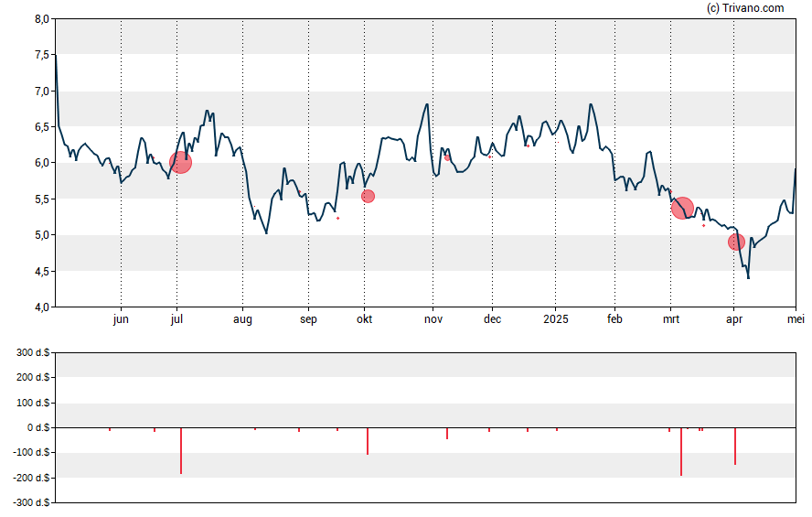This screenshot has width=812, height=517.
Task: Click the '-100 d.$' volume axis label
Action: pos(31,452)
